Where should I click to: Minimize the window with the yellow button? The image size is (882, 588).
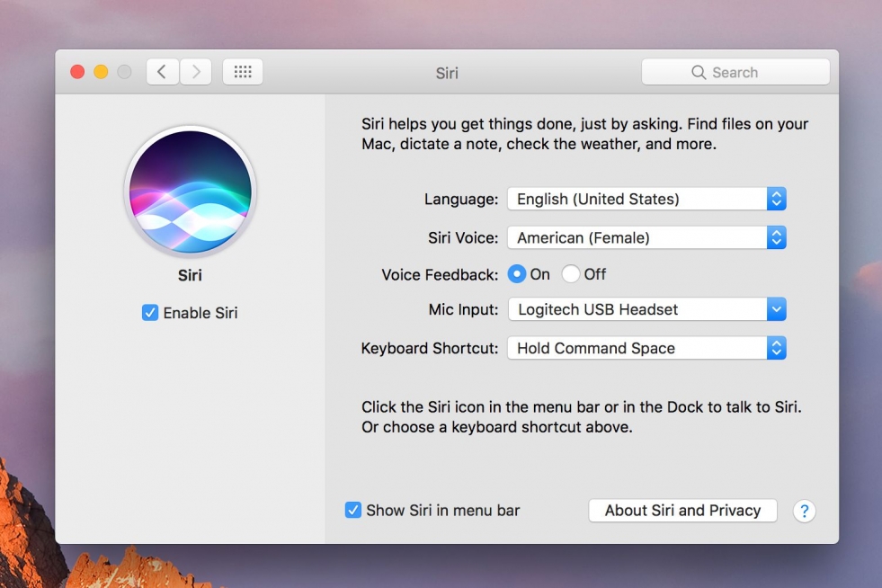[x=101, y=72]
